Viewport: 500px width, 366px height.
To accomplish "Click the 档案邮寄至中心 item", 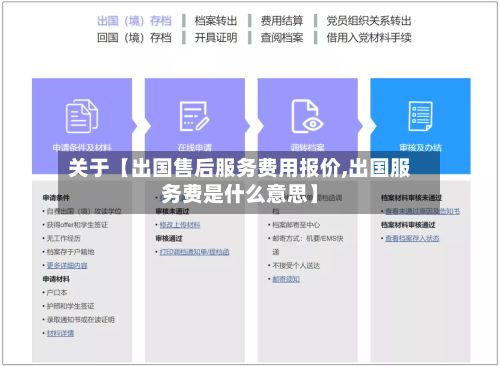I will pyautogui.click(x=296, y=225).
